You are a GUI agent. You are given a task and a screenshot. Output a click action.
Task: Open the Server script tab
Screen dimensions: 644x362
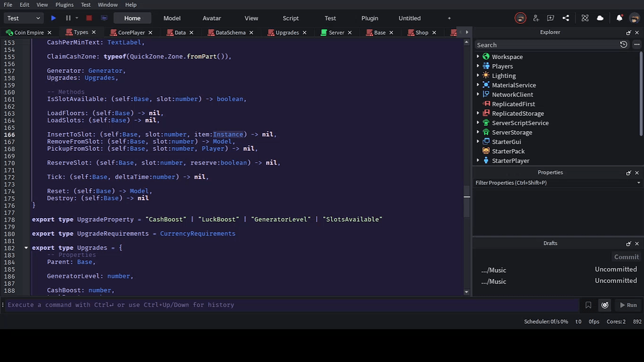(x=336, y=33)
